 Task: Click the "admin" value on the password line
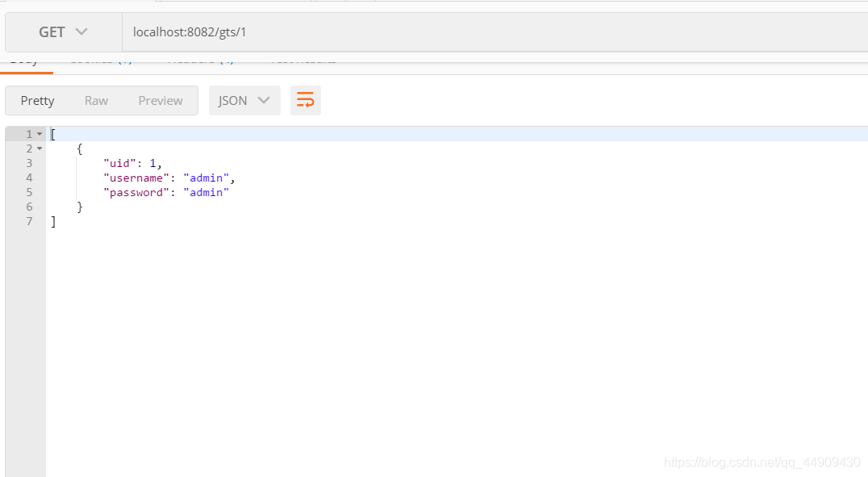point(206,192)
